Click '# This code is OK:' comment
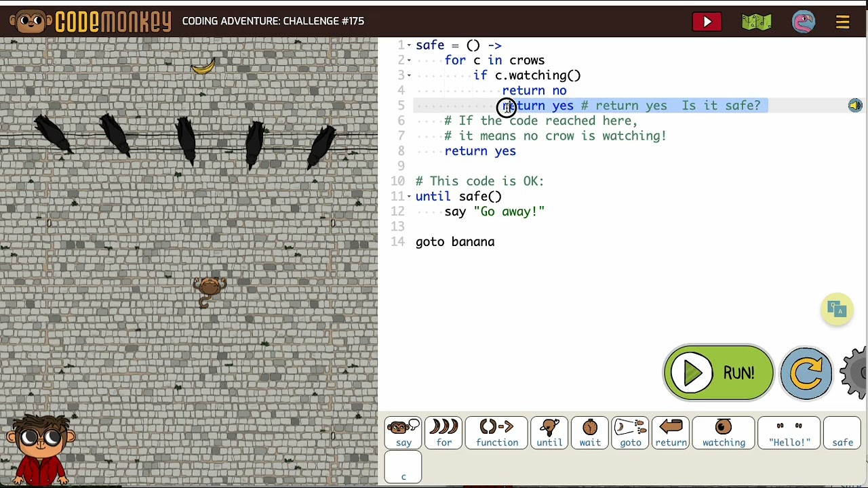868x488 pixels. tap(479, 182)
